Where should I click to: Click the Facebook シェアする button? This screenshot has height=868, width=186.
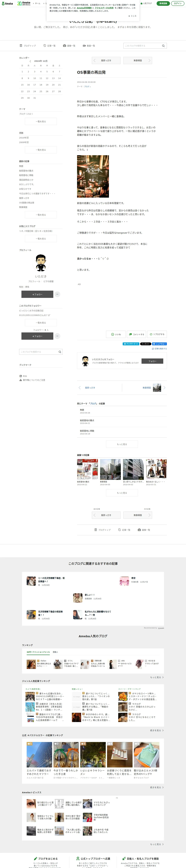[x=159, y=344]
